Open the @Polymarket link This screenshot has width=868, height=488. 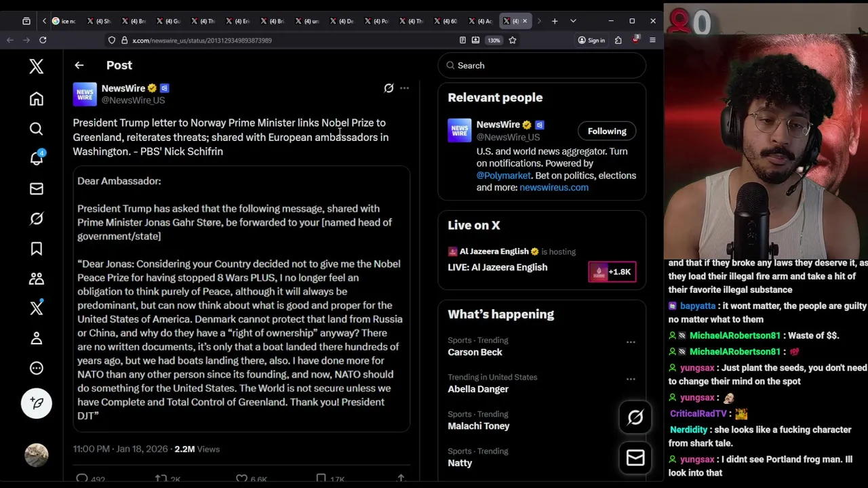coord(504,176)
